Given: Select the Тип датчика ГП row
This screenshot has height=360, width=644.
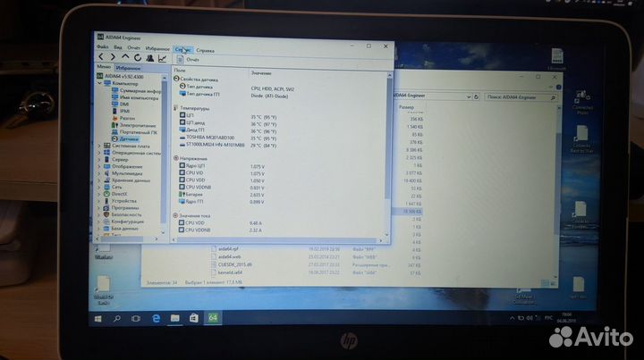Looking at the screenshot, I should (233, 95).
